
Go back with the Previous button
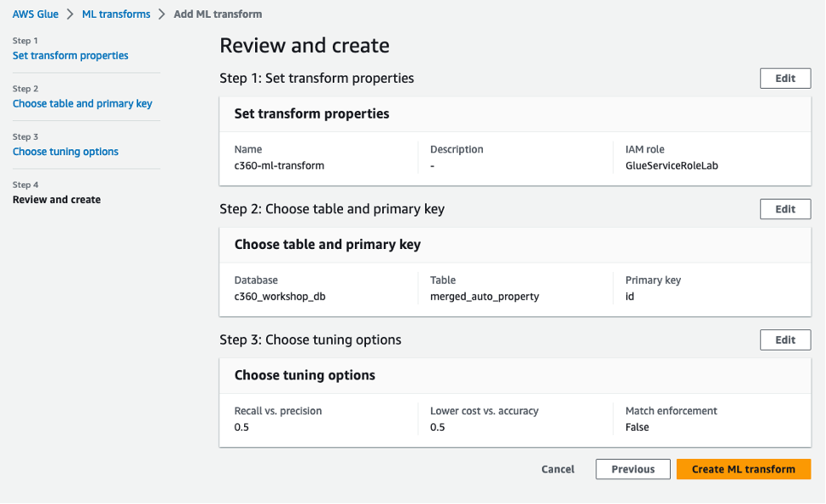point(632,469)
